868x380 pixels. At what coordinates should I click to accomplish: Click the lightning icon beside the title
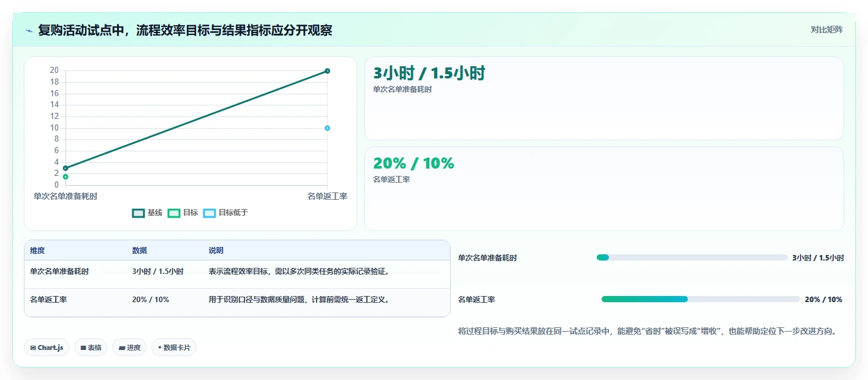(x=29, y=31)
